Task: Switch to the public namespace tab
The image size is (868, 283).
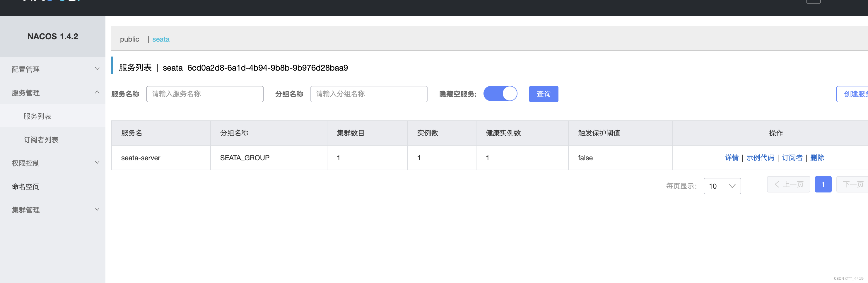Action: pyautogui.click(x=129, y=39)
